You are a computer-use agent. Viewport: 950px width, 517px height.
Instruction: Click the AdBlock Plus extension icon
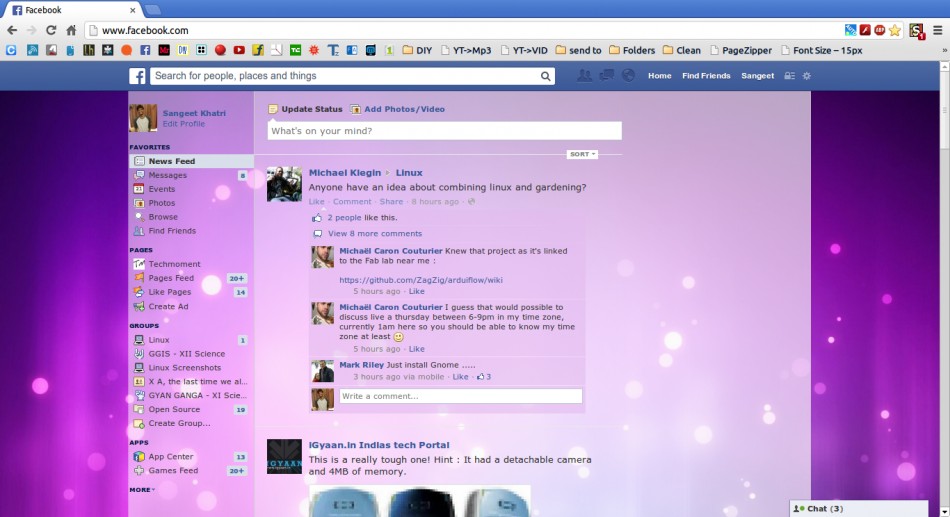pyautogui.click(x=880, y=30)
